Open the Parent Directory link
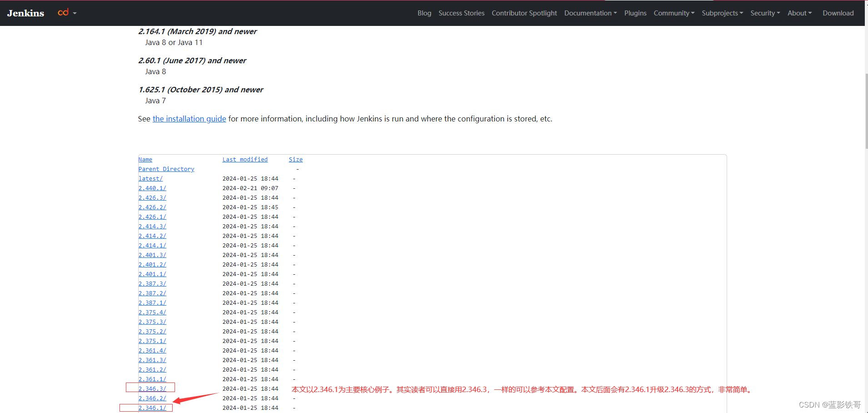868x413 pixels. (166, 169)
